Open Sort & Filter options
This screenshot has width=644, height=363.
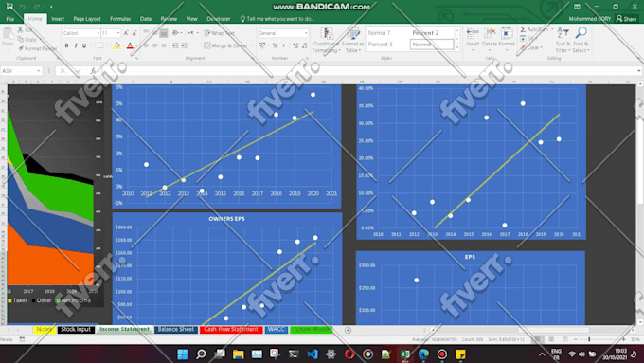pos(563,41)
